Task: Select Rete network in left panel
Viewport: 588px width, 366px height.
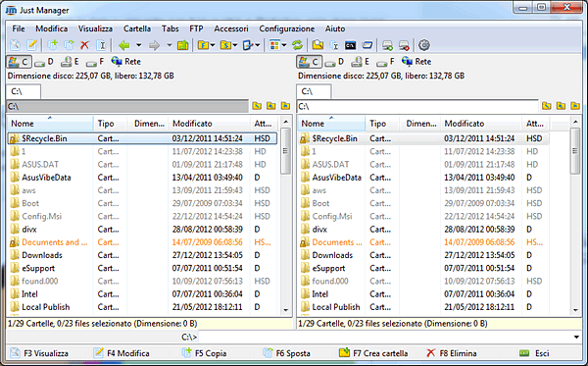Action: (126, 62)
